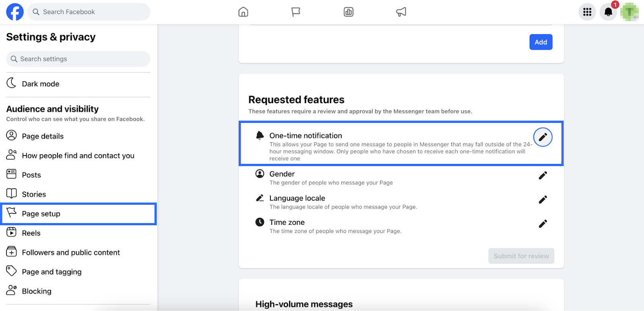Open the notifications bell

[x=608, y=12]
